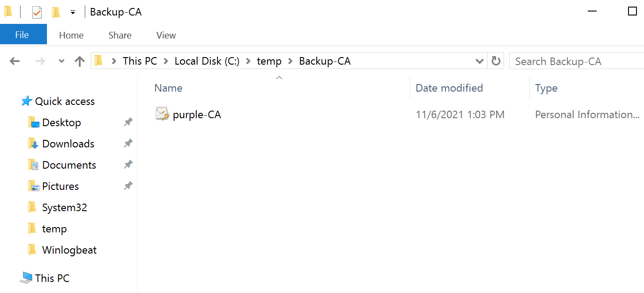Viewport: 644px width, 293px height.
Task: Open Downloads folder from sidebar
Action: (x=68, y=144)
